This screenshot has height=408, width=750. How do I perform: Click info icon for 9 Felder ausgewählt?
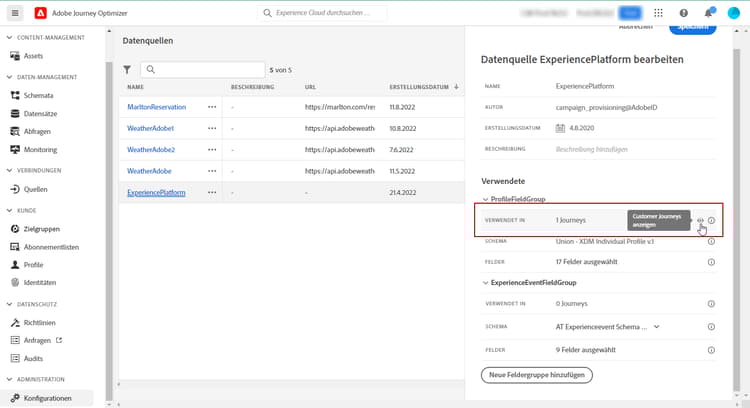point(711,350)
